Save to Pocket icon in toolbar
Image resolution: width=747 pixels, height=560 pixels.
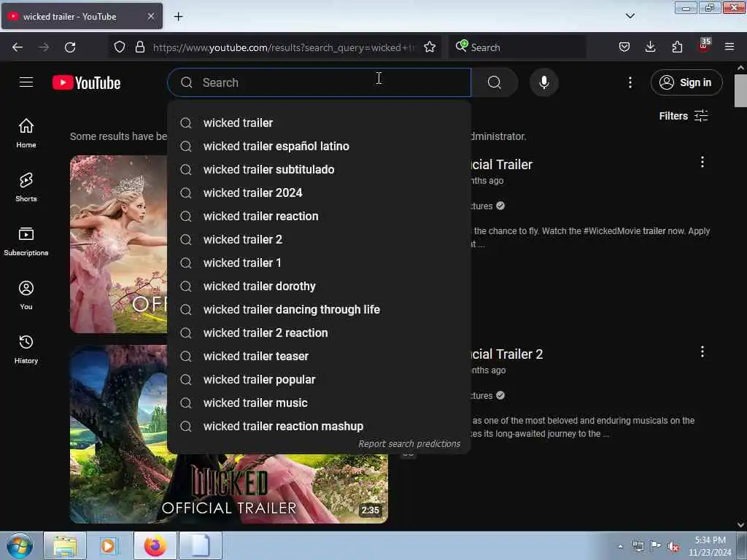click(624, 47)
